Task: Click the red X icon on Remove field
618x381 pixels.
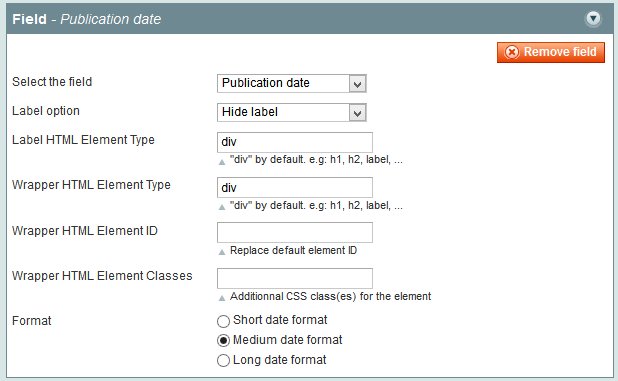Action: click(x=512, y=52)
